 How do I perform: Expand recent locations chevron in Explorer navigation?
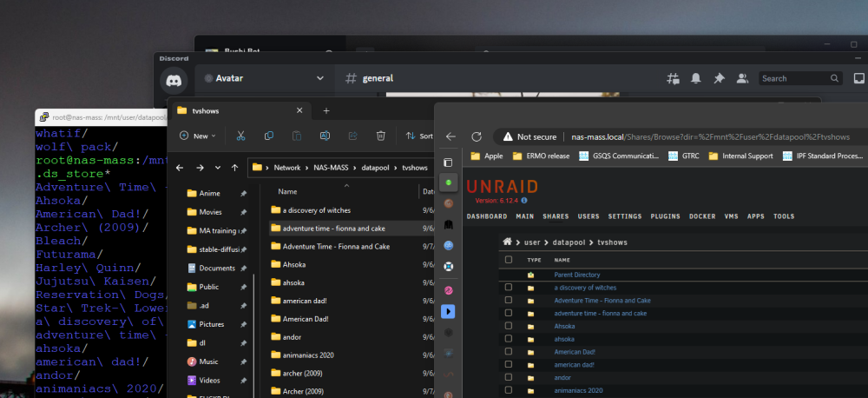pyautogui.click(x=218, y=168)
